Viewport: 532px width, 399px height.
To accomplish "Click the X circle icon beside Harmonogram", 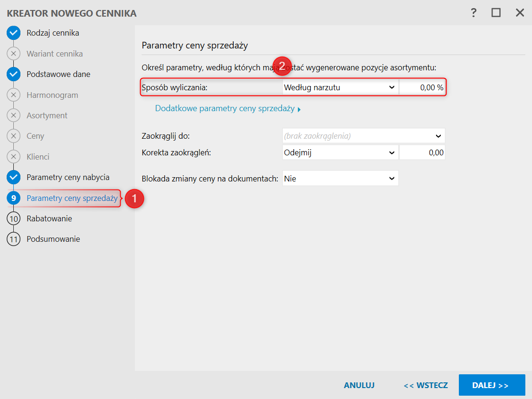I will click(x=13, y=95).
